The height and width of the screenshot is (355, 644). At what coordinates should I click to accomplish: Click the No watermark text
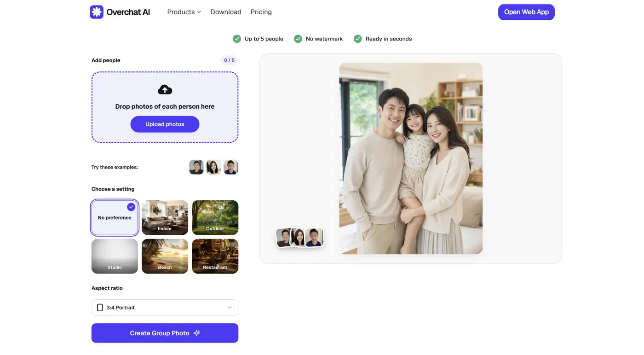(324, 39)
